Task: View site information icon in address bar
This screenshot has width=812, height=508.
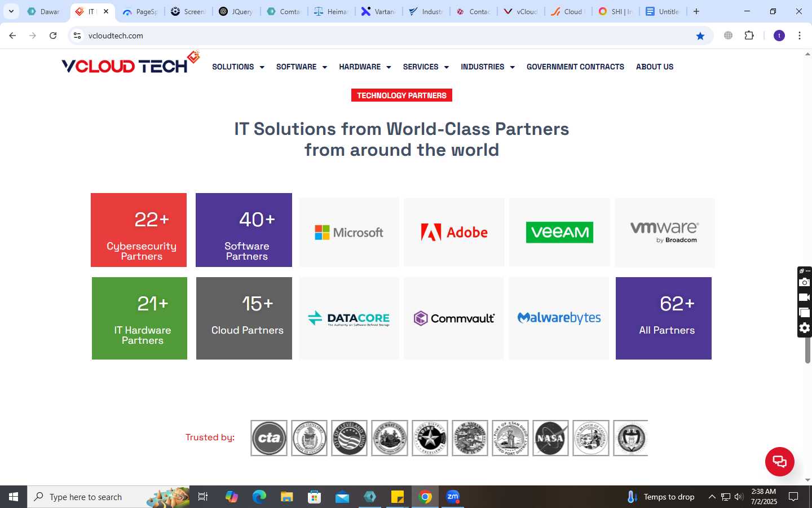Action: [77, 36]
